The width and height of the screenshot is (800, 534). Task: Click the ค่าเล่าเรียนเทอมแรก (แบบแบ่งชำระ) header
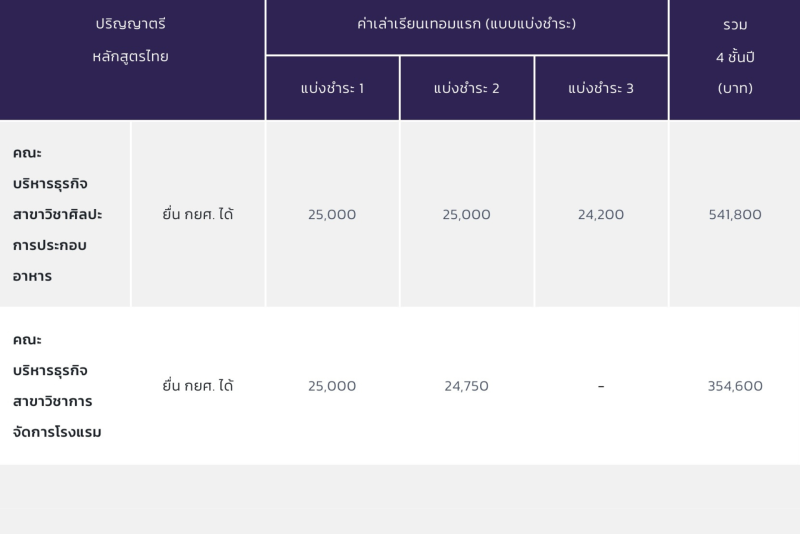coord(466,24)
